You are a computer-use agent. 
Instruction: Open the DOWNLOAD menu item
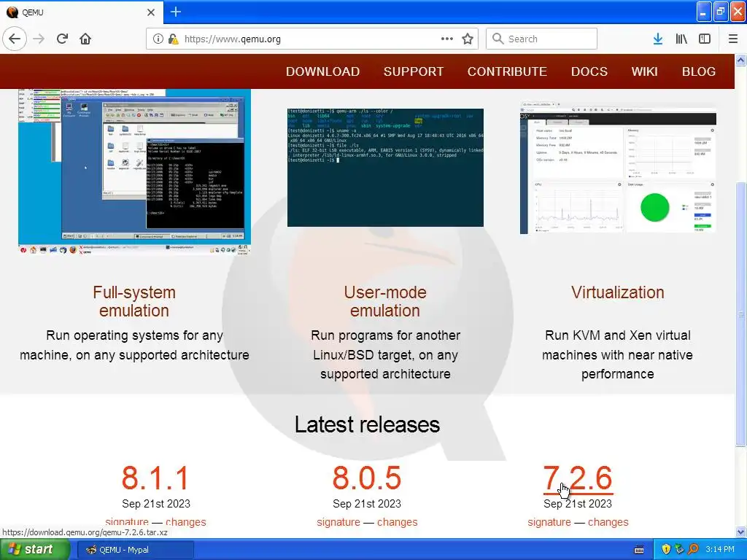click(322, 71)
